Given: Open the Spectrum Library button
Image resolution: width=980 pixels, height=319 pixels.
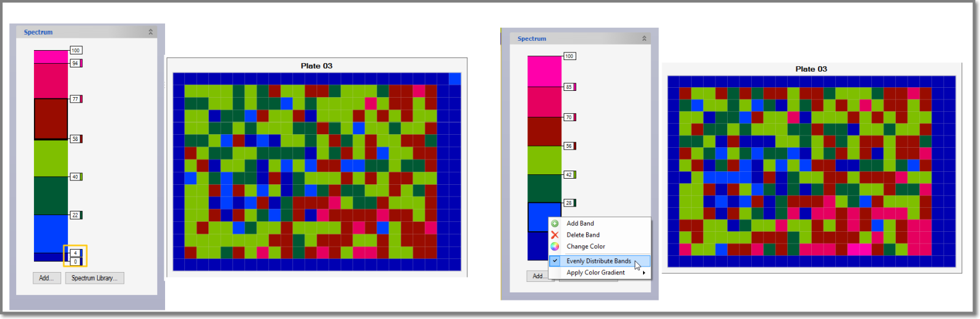Looking at the screenshot, I should pyautogui.click(x=94, y=278).
